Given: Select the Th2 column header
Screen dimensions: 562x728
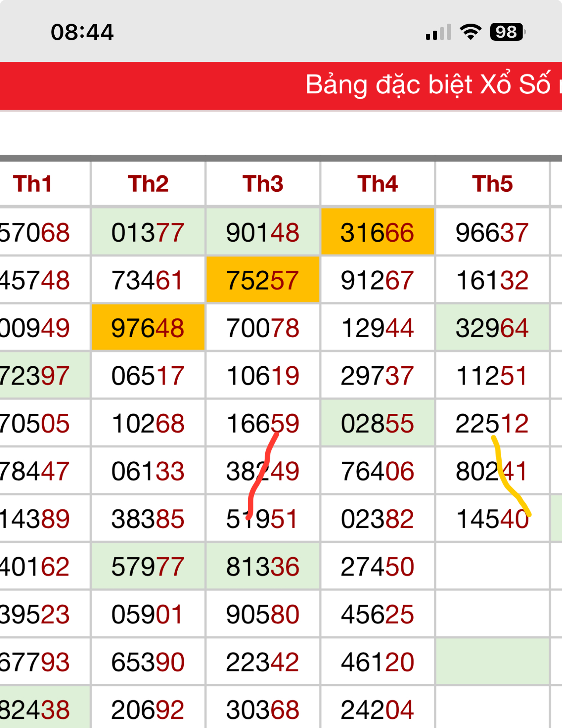Looking at the screenshot, I should (x=148, y=184).
